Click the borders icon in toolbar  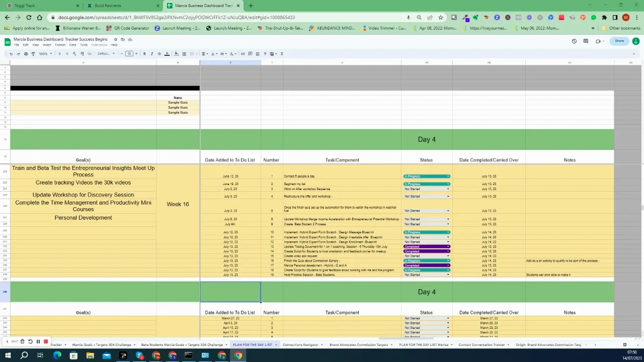tap(184, 54)
